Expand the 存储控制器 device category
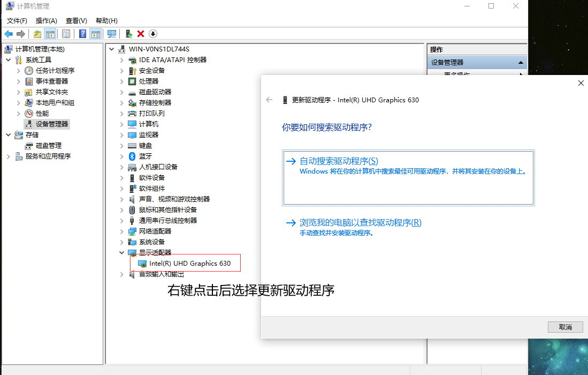Screen dimensions: 588x375 pos(121,103)
